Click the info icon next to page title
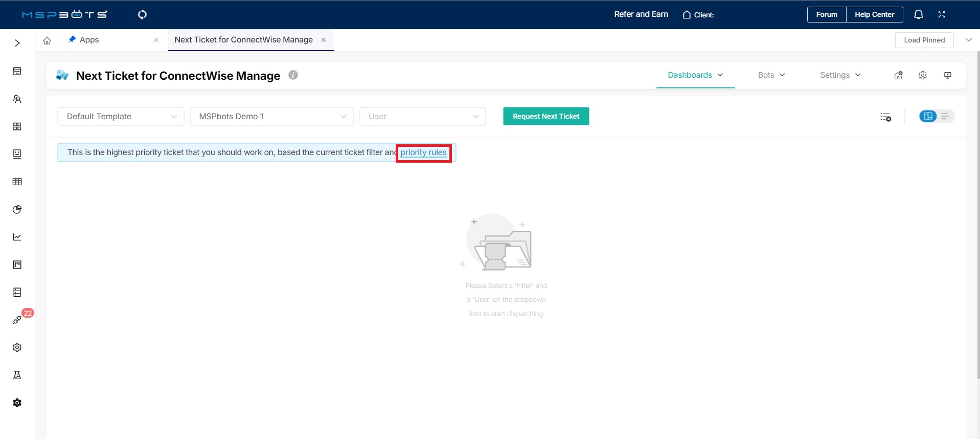980x439 pixels. pyautogui.click(x=293, y=75)
